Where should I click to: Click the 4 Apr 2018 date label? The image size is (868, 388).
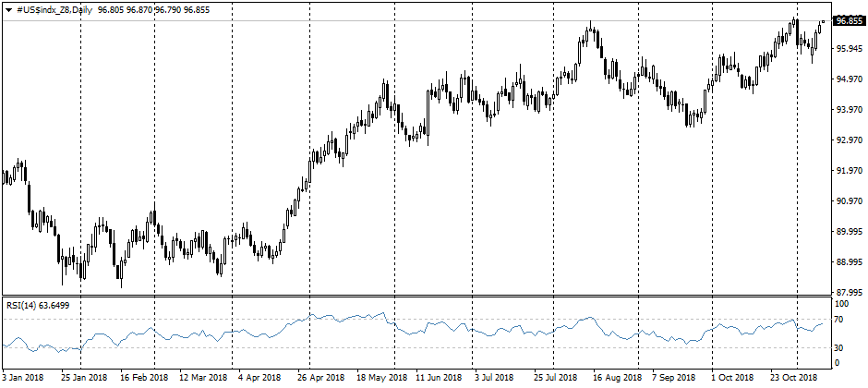pyautogui.click(x=259, y=377)
